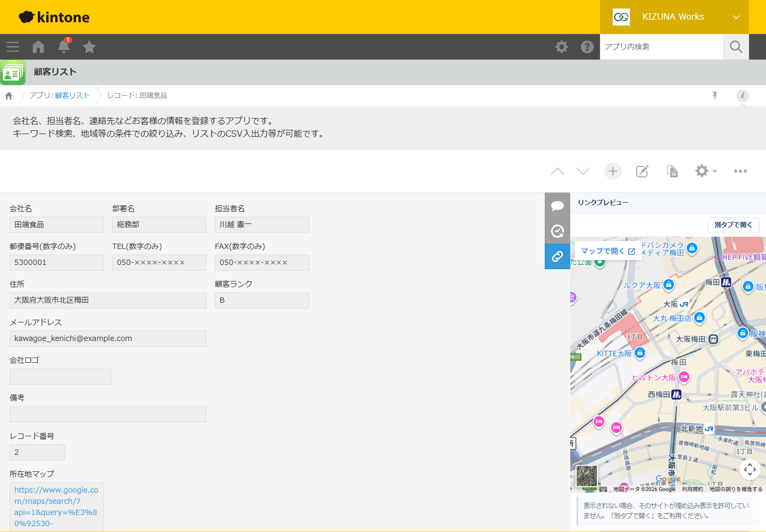Click the breadcrumb home icon
The image size is (766, 532).
9,96
